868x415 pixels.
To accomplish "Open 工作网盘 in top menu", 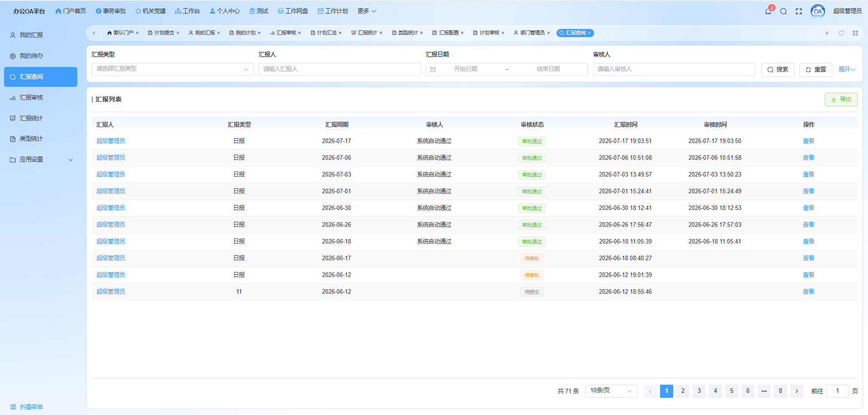I will pyautogui.click(x=293, y=11).
